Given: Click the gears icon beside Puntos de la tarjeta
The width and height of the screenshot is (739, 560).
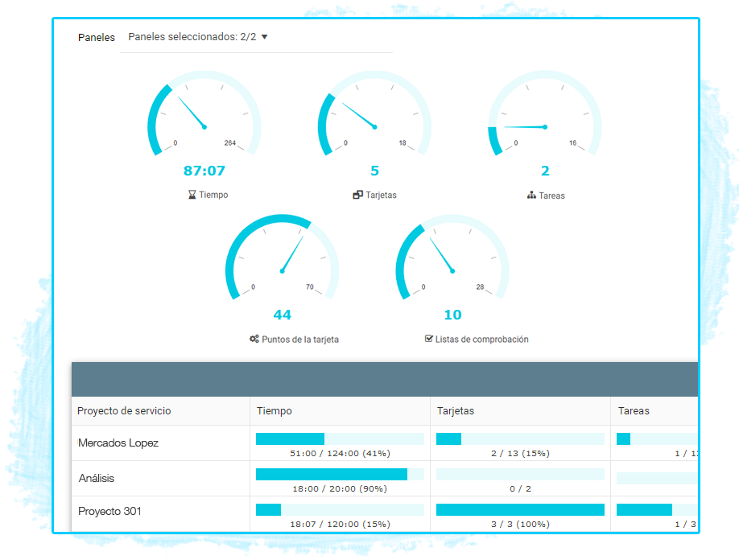Looking at the screenshot, I should (x=254, y=339).
